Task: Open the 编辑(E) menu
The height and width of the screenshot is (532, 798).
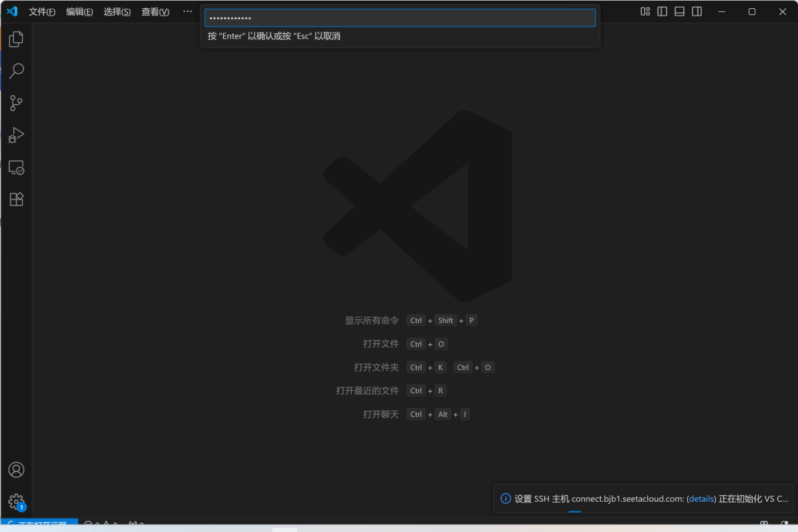Action: pyautogui.click(x=79, y=12)
